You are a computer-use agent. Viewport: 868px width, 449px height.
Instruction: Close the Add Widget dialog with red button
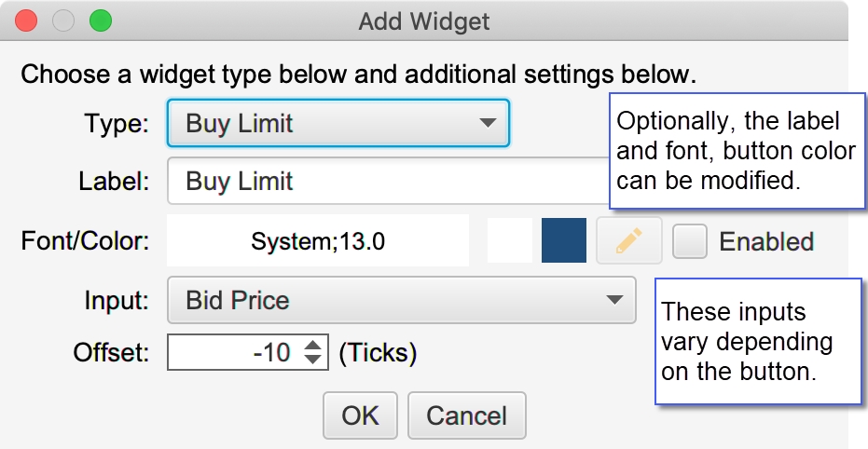point(26,21)
